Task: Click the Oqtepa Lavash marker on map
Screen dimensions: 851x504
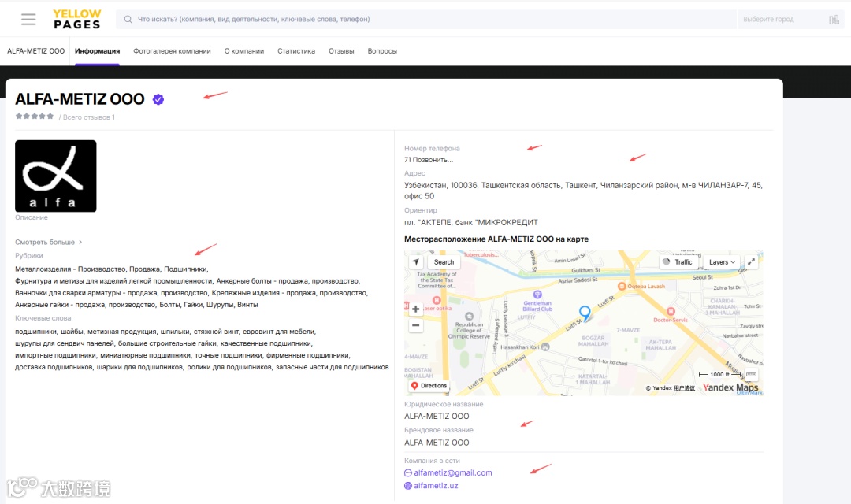Action: (622, 286)
